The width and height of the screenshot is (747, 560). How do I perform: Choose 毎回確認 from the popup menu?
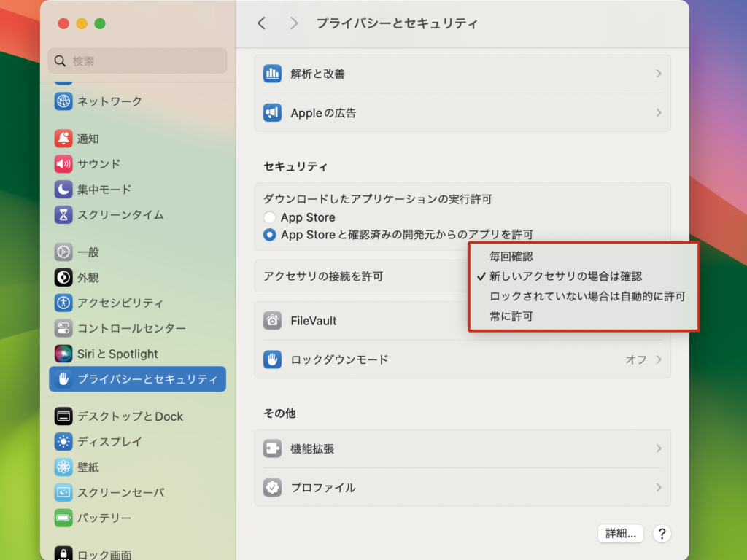584,256
